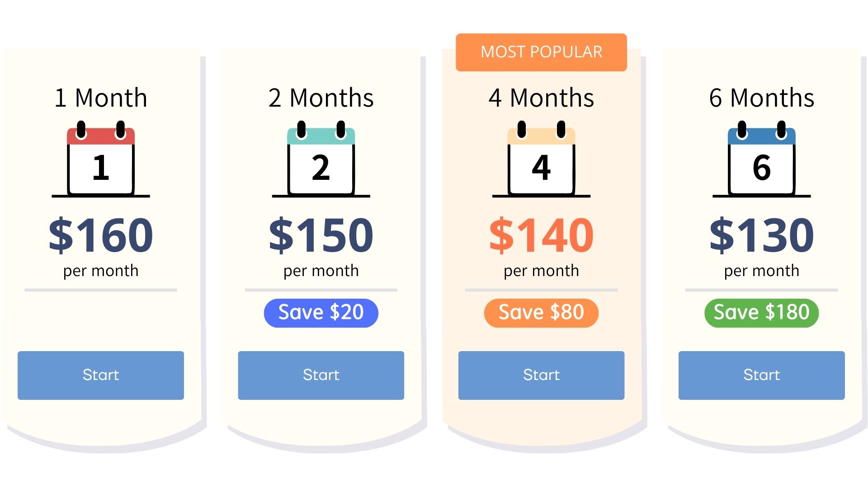868x488 pixels.
Task: Click the 2 Months plan title
Action: pyautogui.click(x=321, y=98)
